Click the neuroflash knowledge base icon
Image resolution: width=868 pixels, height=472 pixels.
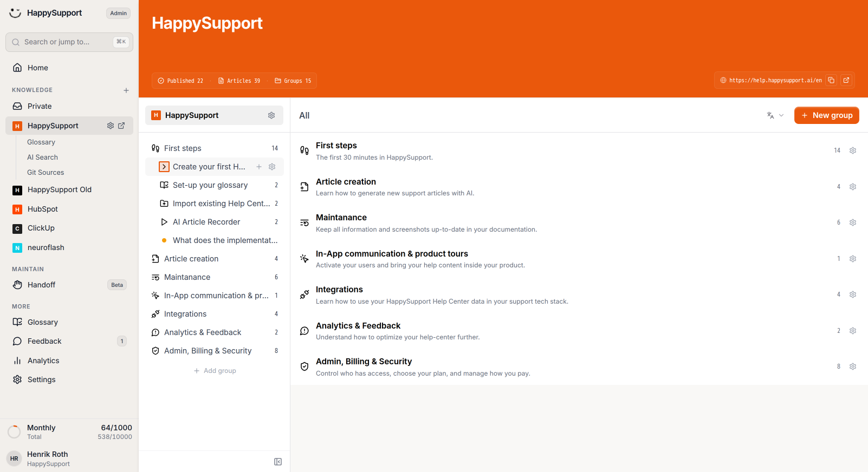17,248
